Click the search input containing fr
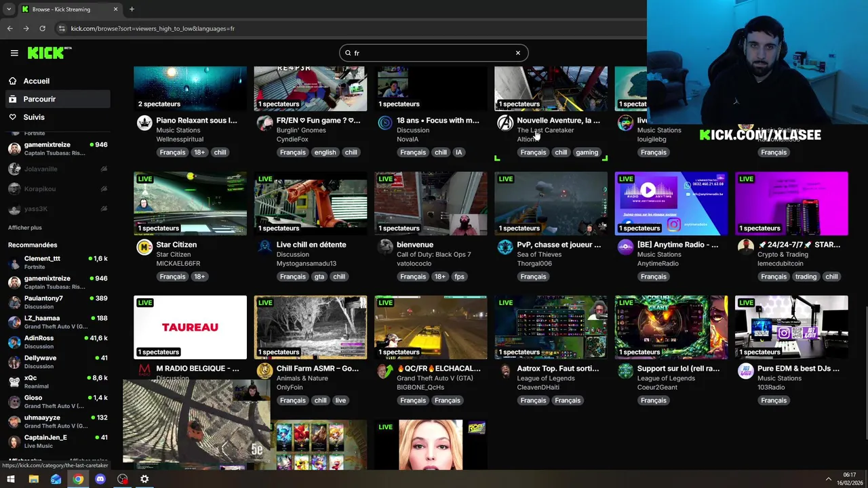 pyautogui.click(x=433, y=53)
